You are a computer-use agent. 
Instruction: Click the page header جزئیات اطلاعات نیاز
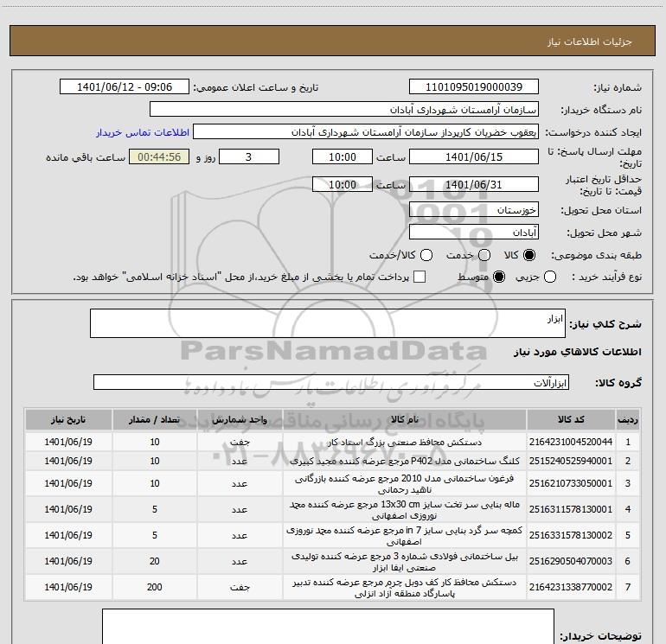click(590, 41)
